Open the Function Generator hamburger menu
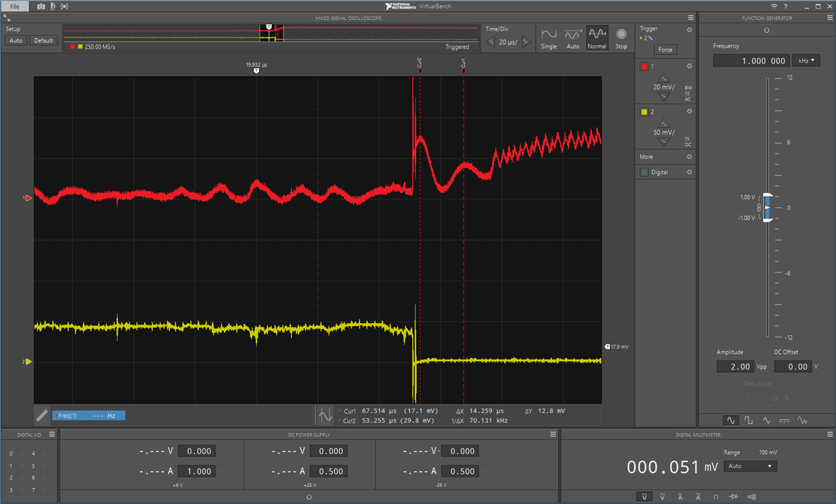This screenshot has height=504, width=836. pos(830,18)
